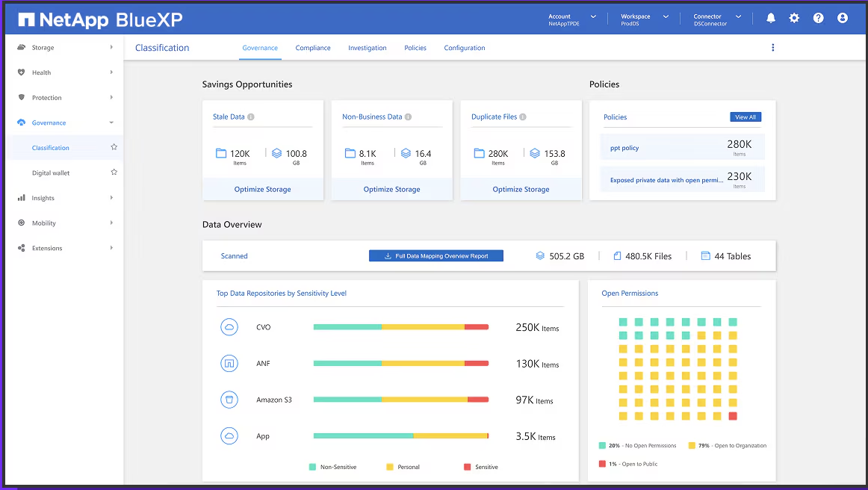Open the Classification three-dot more menu
The width and height of the screenshot is (868, 490).
pos(773,48)
